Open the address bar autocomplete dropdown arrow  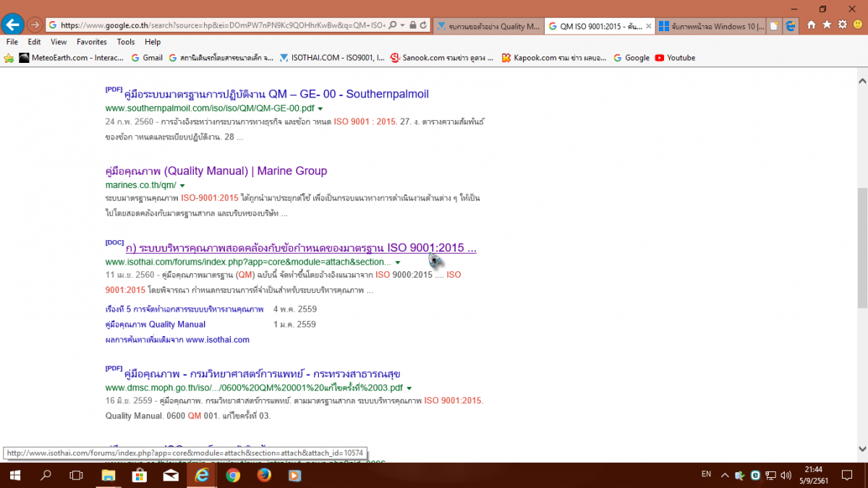pos(402,25)
